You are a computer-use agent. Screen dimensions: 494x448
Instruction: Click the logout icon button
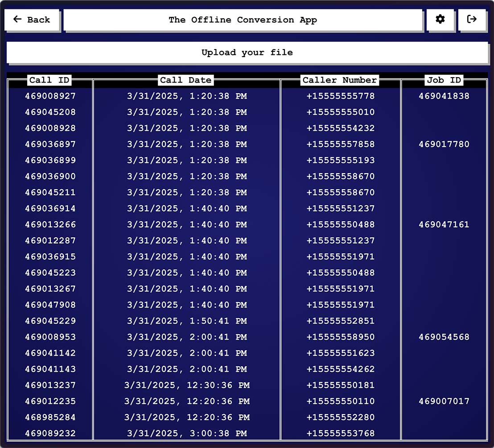pyautogui.click(x=472, y=20)
